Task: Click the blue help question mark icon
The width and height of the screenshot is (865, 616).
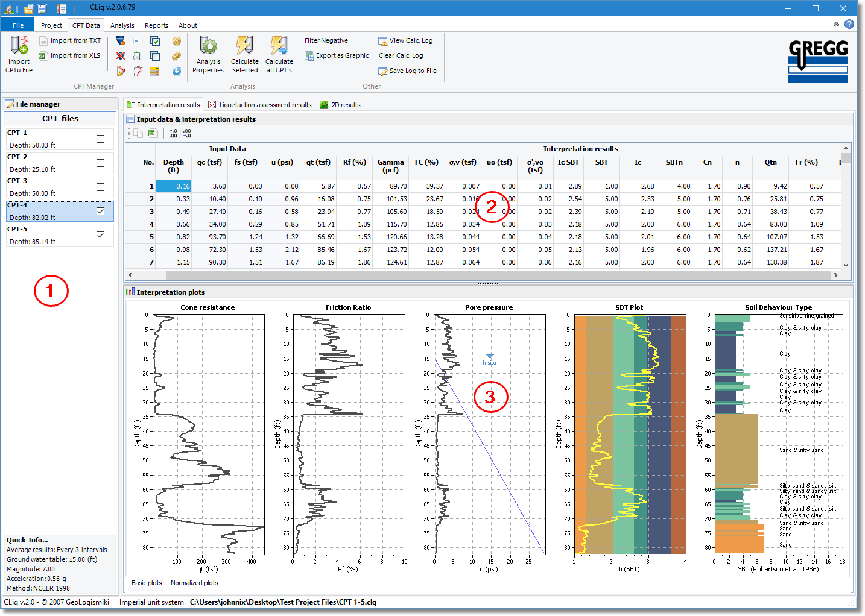Action: tap(849, 24)
